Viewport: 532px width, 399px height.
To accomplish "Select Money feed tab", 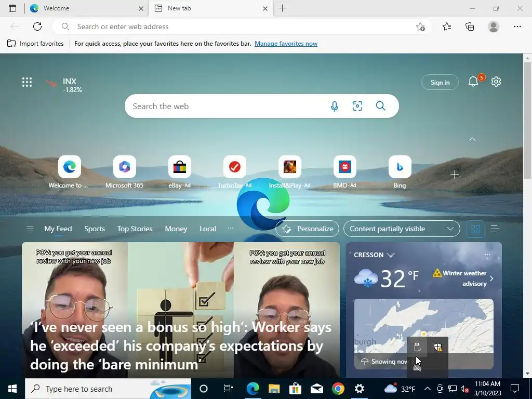I will pos(176,229).
